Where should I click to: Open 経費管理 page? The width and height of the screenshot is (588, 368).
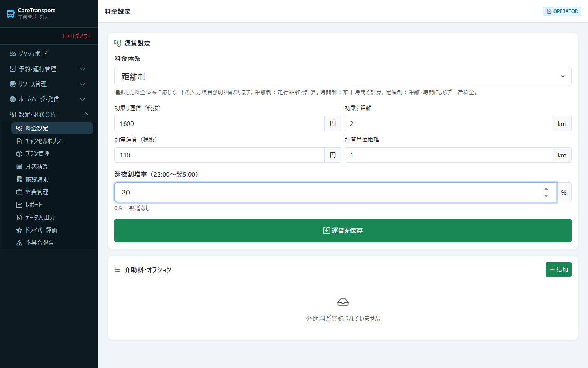tap(52, 192)
